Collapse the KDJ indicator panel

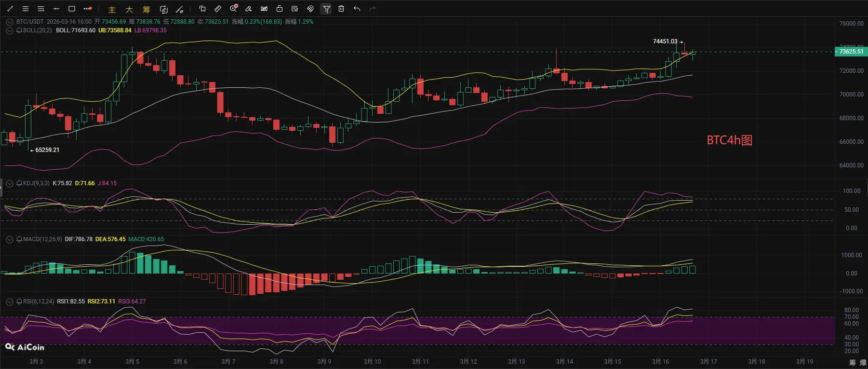click(10, 183)
